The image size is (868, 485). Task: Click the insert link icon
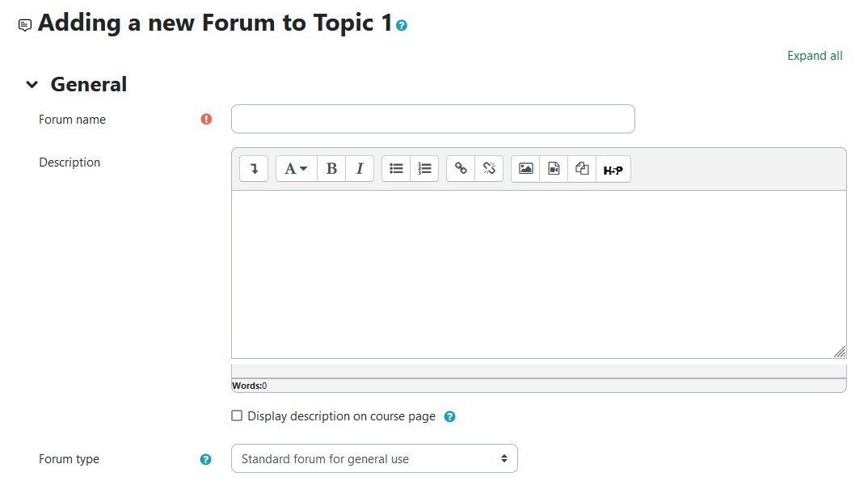tap(461, 169)
